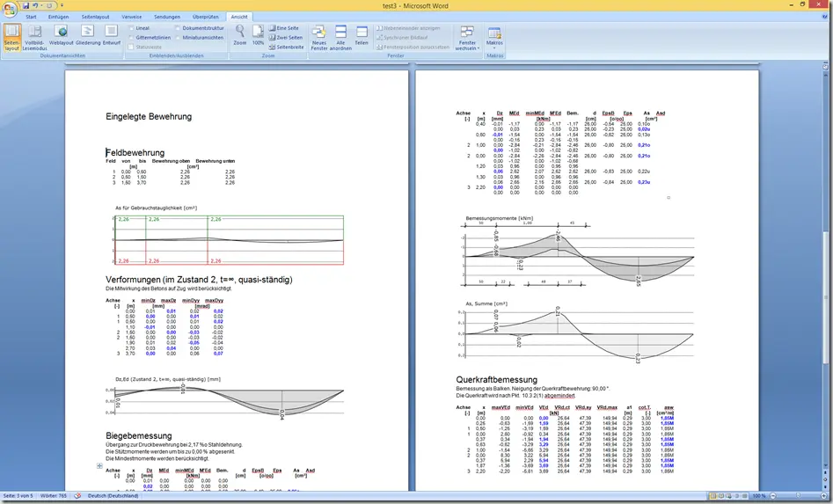Select Web Layout icon in status bar

(x=729, y=496)
